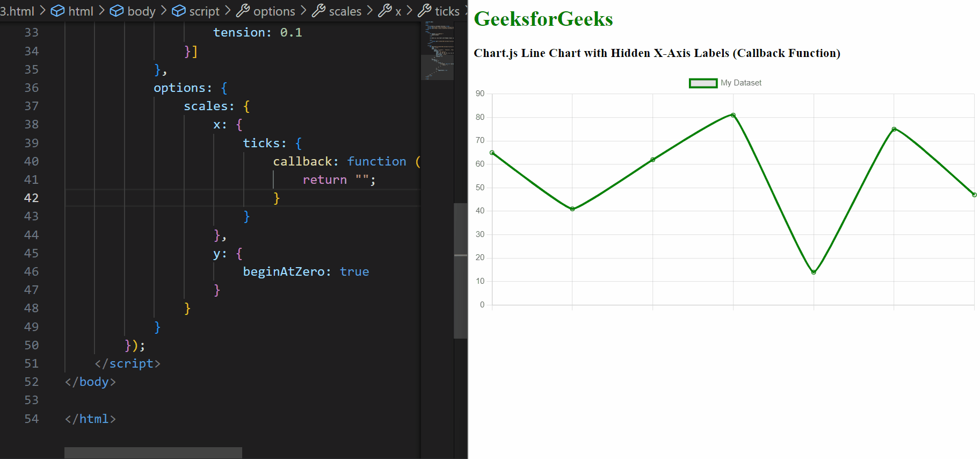
Task: Click the body breadcrumb cube icon
Action: [117, 11]
